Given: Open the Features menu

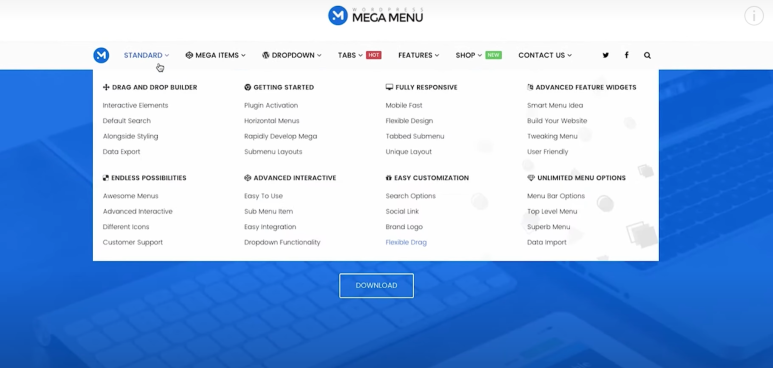Looking at the screenshot, I should pos(419,55).
